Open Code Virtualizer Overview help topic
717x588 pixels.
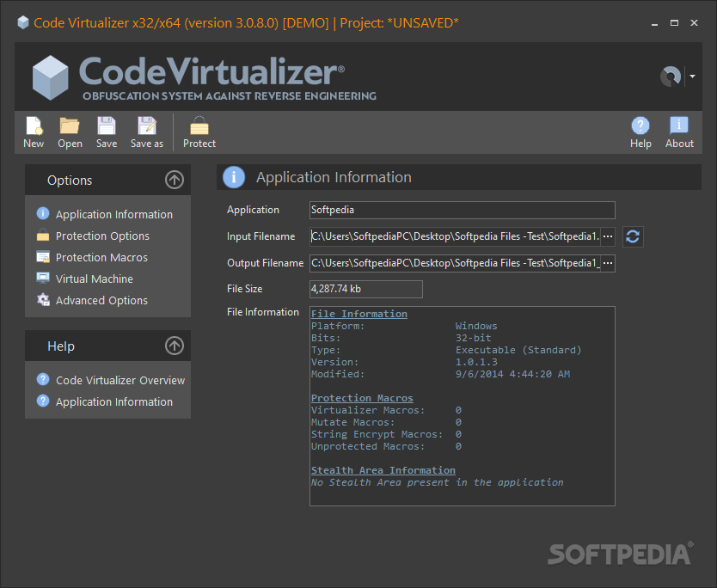click(120, 381)
